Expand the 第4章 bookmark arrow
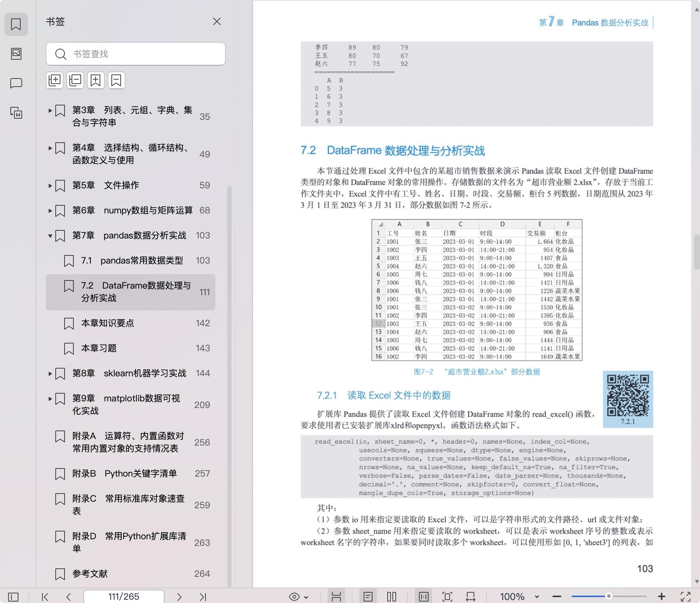Screen dimensions: 700x603 pyautogui.click(x=50, y=148)
